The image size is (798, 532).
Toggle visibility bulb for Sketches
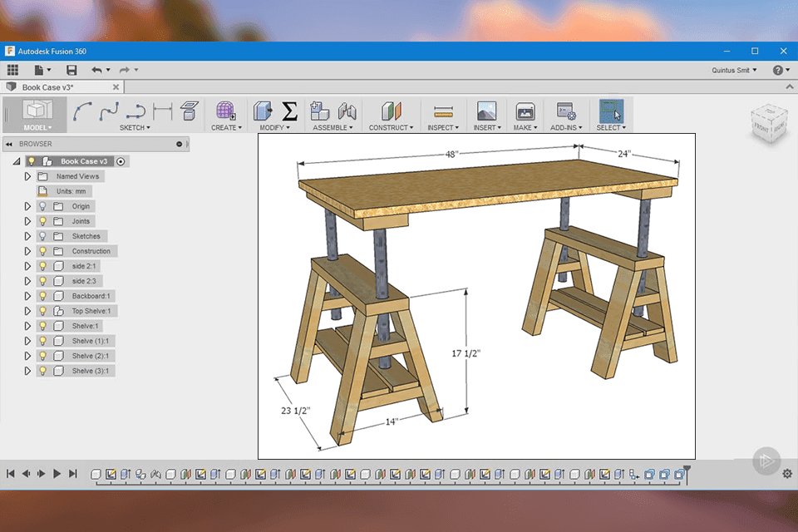(42, 236)
